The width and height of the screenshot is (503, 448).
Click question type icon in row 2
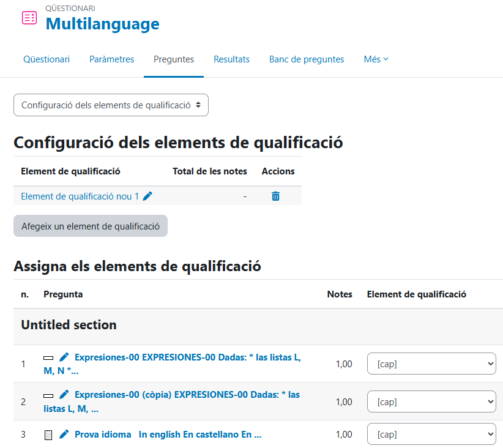48,395
